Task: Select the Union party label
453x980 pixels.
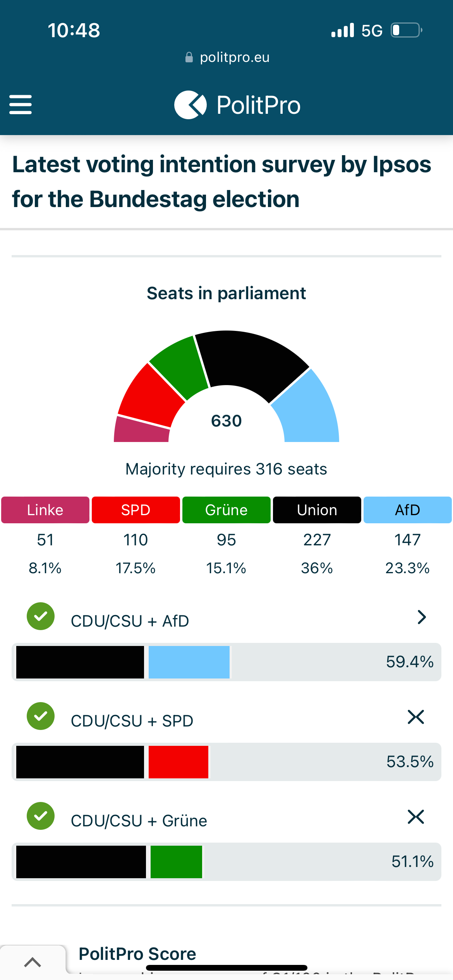Action: coord(317,510)
